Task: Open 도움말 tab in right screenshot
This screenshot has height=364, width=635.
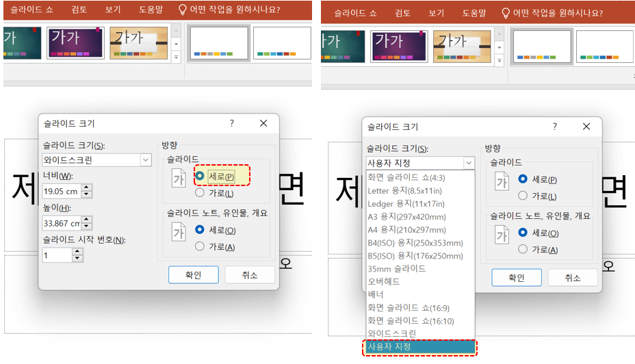Action: click(474, 14)
